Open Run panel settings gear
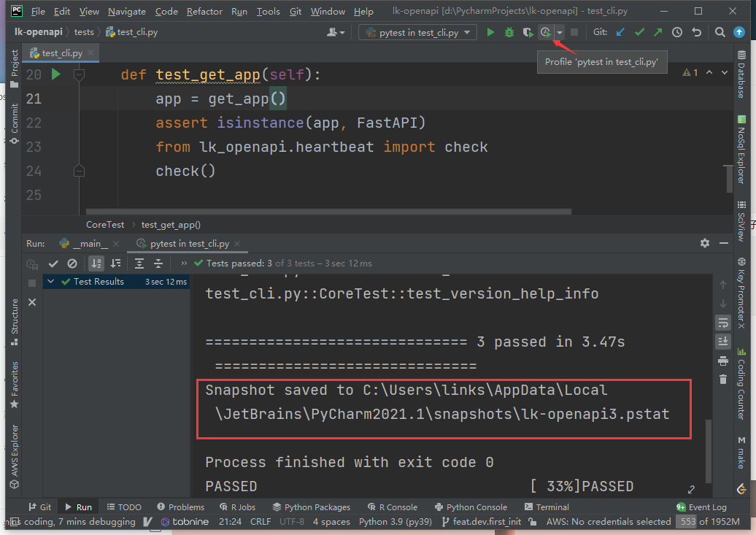This screenshot has height=535, width=756. click(704, 243)
